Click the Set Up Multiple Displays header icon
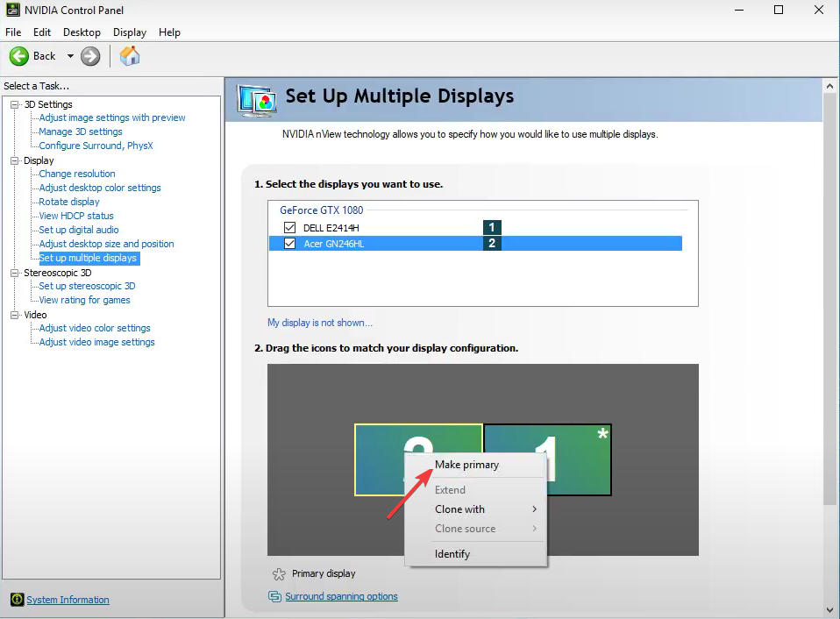Screen dimensions: 840x619 pos(257,100)
